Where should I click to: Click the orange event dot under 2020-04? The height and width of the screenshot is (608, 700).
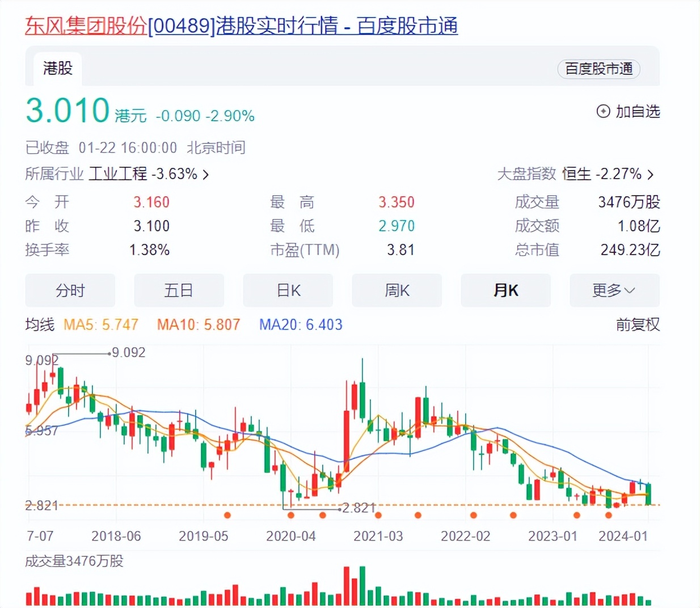(291, 515)
